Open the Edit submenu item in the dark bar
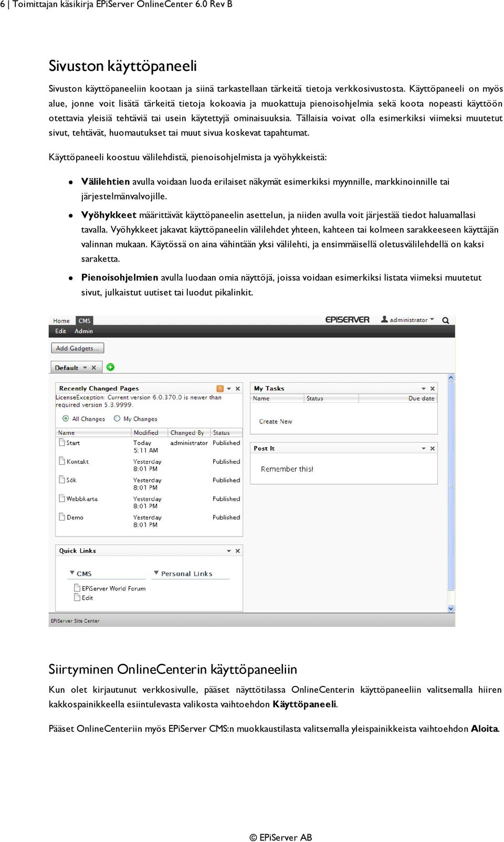Screen dimensions: 504x842 click(x=61, y=331)
